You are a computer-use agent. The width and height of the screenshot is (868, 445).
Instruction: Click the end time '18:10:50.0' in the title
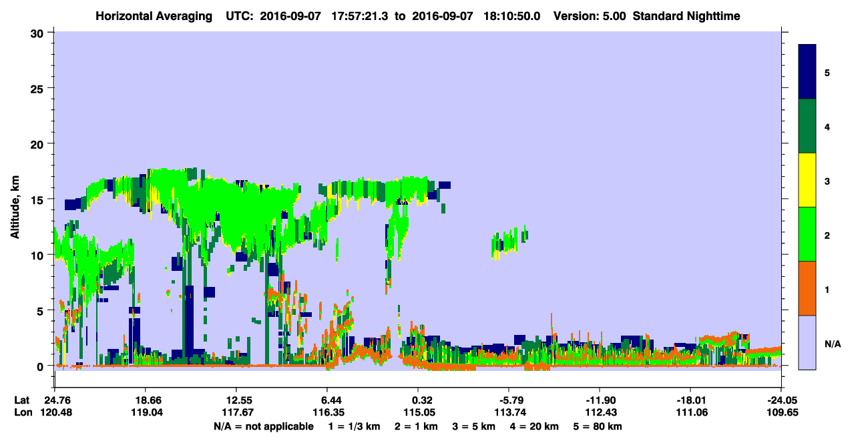(512, 16)
